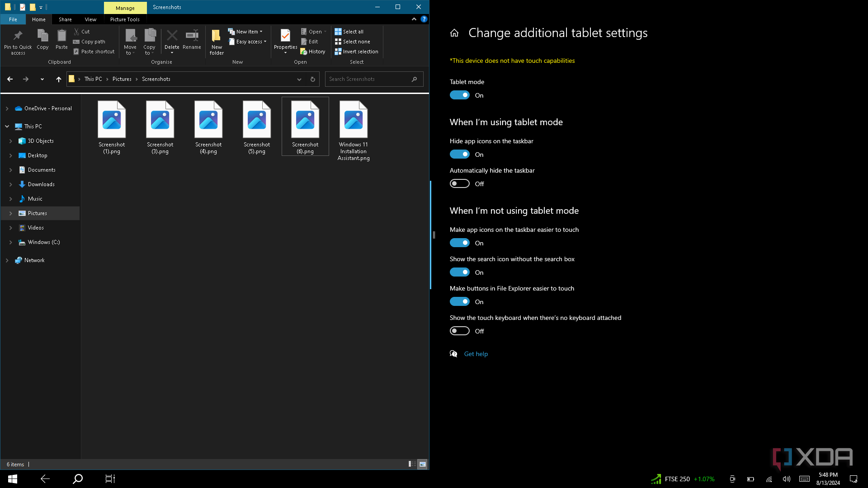Click the Paste ribbon icon
868x488 pixels.
tap(61, 39)
